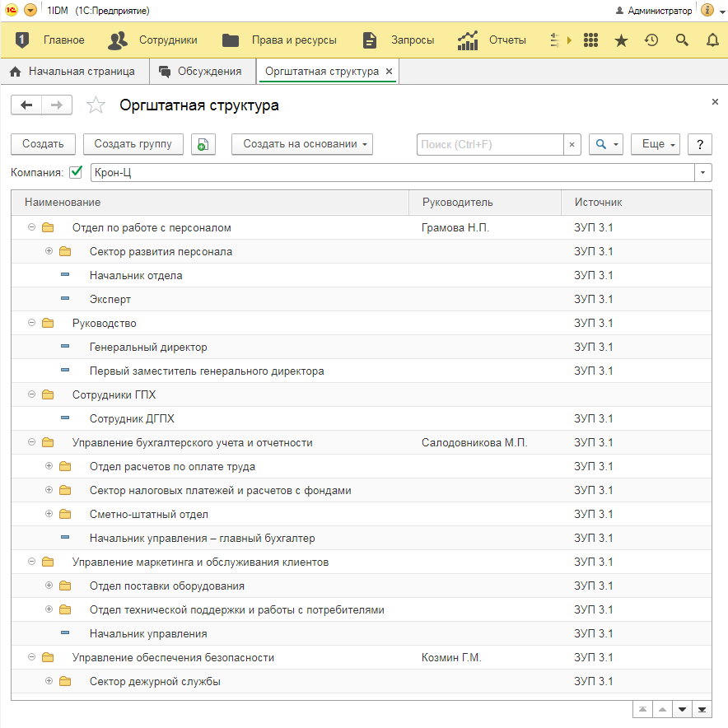Select Первый заместитель генерального директора row

pyautogui.click(x=362, y=371)
